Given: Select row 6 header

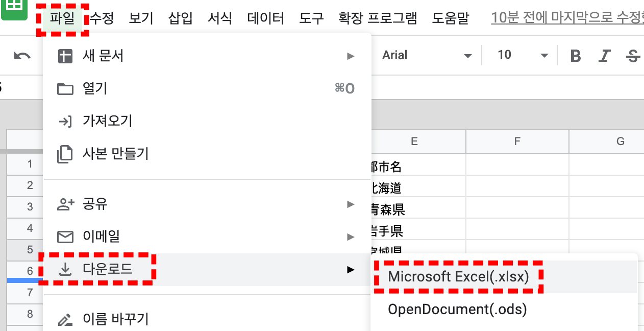Looking at the screenshot, I should tap(25, 271).
